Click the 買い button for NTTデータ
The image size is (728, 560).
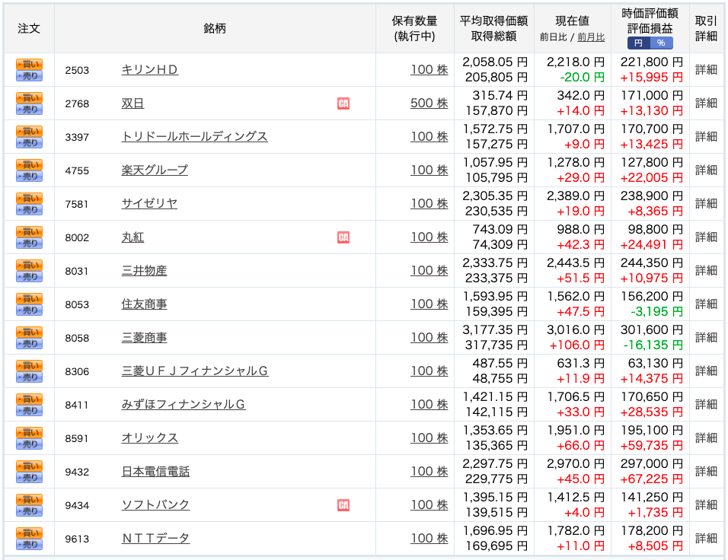pyautogui.click(x=29, y=533)
